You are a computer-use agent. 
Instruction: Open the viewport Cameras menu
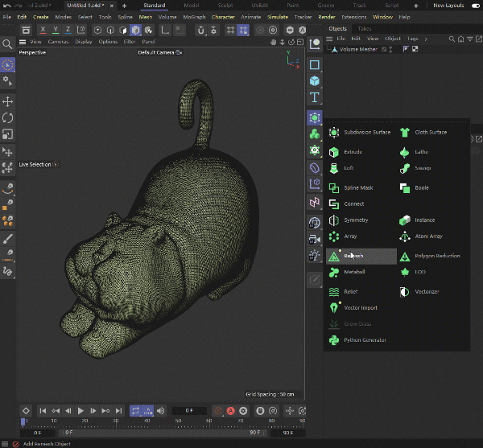(58, 42)
